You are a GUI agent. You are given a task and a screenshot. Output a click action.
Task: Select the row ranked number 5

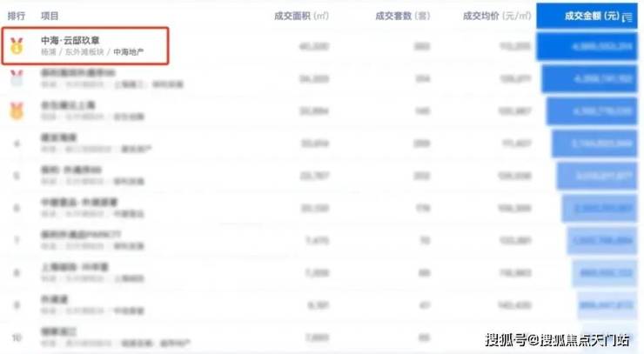pos(319,176)
